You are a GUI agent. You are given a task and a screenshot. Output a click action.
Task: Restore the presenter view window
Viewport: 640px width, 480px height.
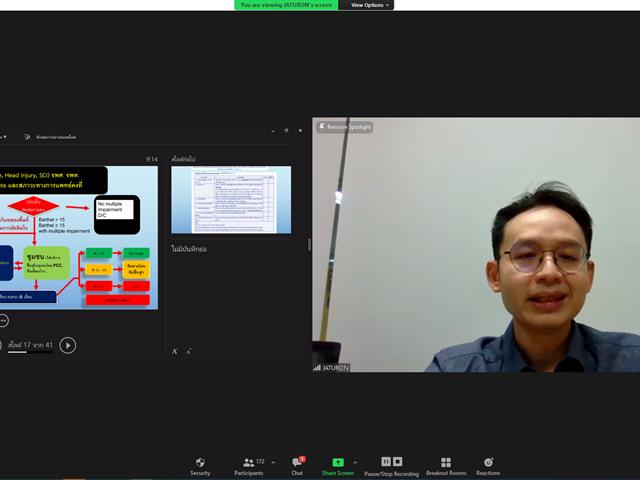pos(286,131)
